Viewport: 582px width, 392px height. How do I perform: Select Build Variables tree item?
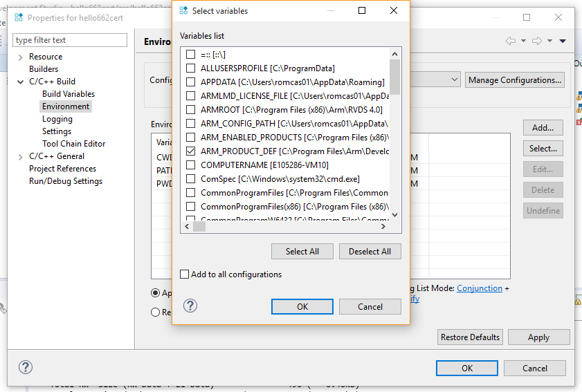coord(69,94)
